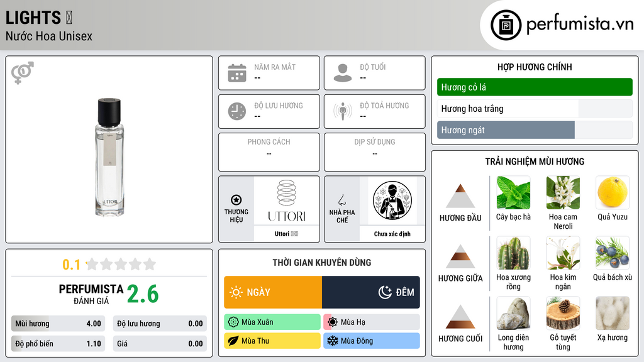Screen dimensions: 644x362
Task: Click the 0.1 user rating value
Action: coord(72,265)
